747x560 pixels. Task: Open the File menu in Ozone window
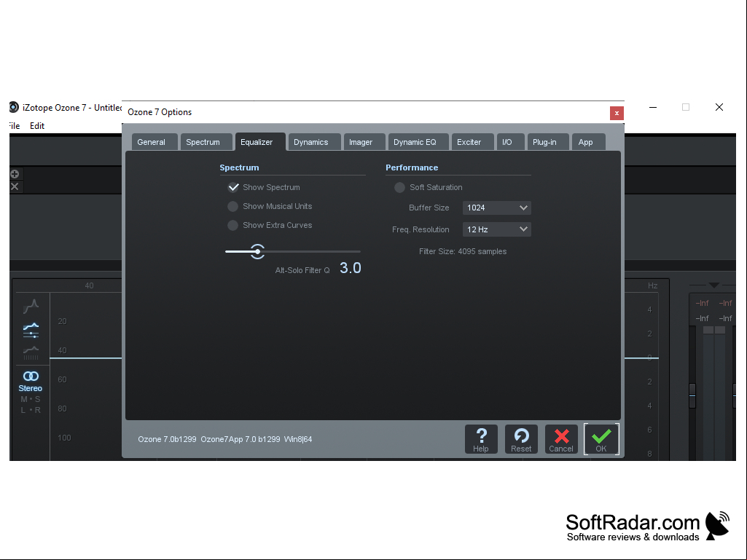[15, 126]
